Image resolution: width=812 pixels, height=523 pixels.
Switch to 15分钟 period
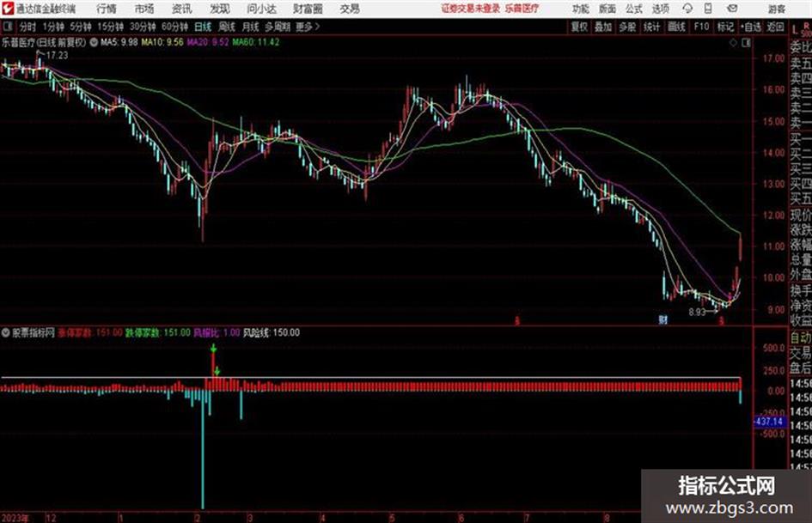(110, 27)
